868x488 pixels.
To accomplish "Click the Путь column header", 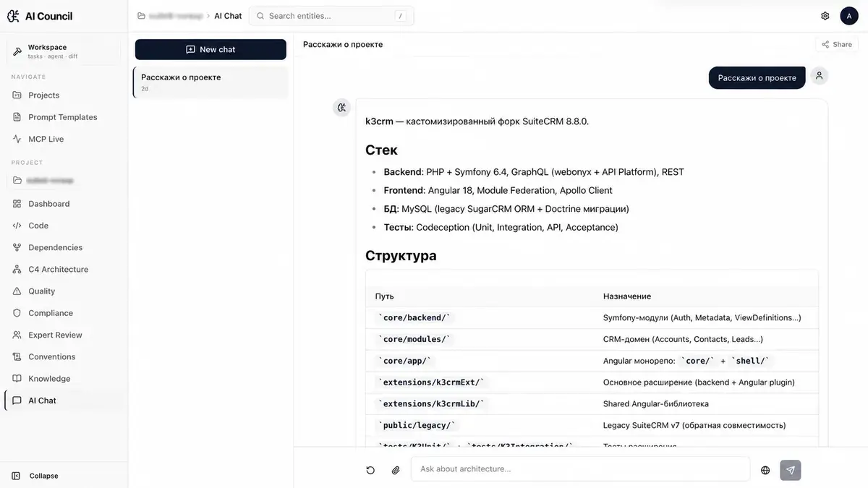I will point(384,296).
